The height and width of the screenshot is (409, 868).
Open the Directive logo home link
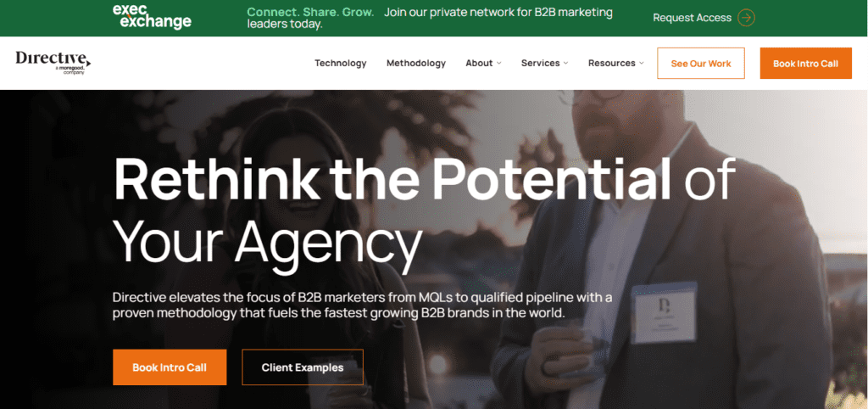pyautogui.click(x=53, y=63)
